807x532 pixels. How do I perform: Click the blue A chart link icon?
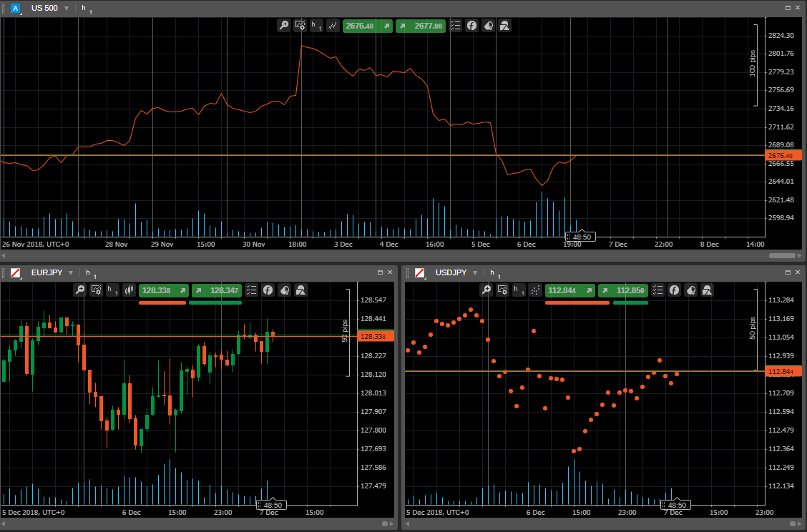pos(16,8)
